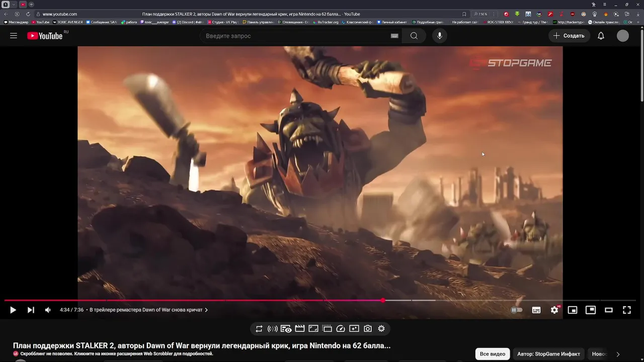The height and width of the screenshot is (362, 644).
Task: Click the video eye-filter extension icon
Action: point(286,329)
